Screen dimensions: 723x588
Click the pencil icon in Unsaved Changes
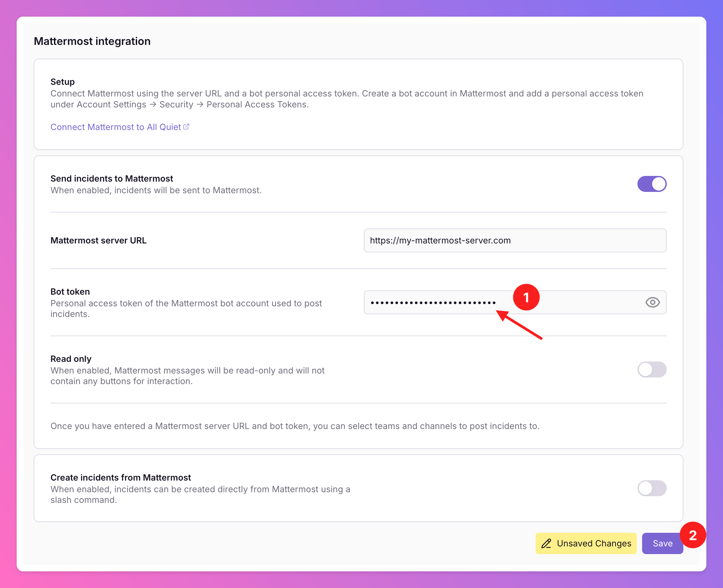(546, 543)
